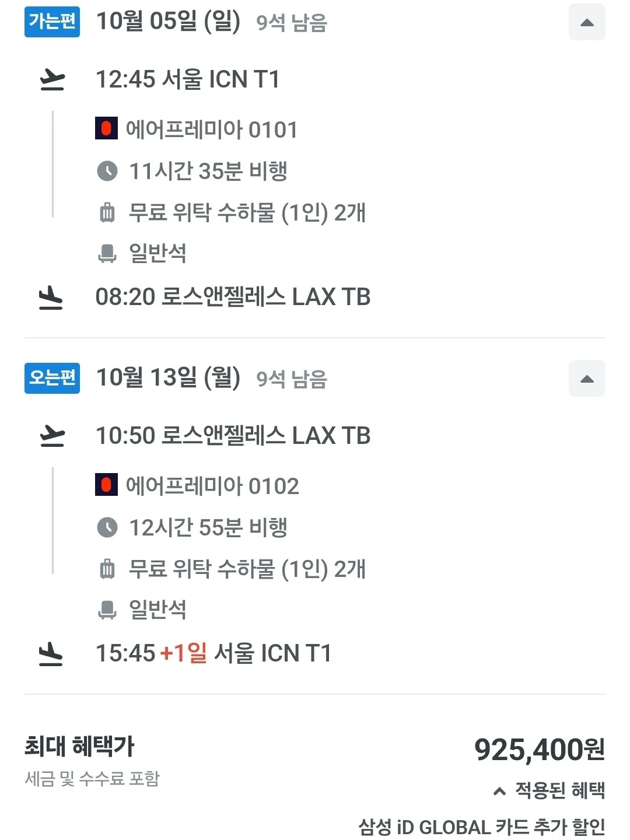Image resolution: width=630 pixels, height=840 pixels.
Task: Click the outbound departure plane icon
Action: tap(51, 80)
